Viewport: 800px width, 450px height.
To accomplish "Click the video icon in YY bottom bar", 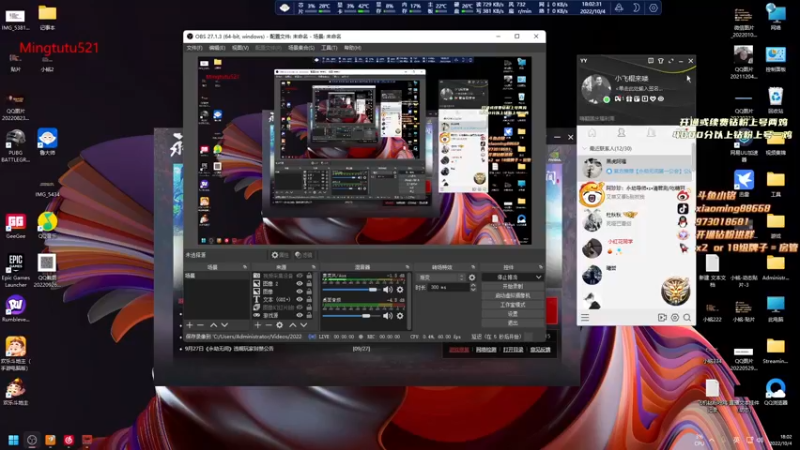I will pyautogui.click(x=662, y=317).
